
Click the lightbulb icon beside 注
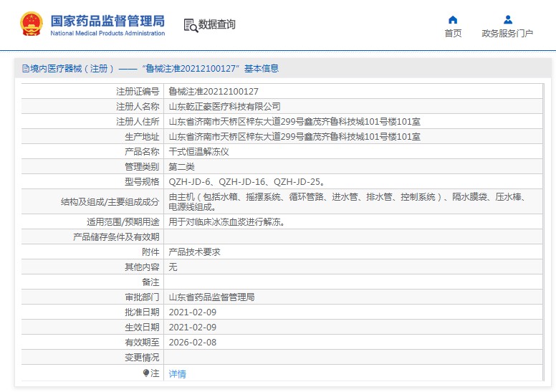tap(146, 373)
